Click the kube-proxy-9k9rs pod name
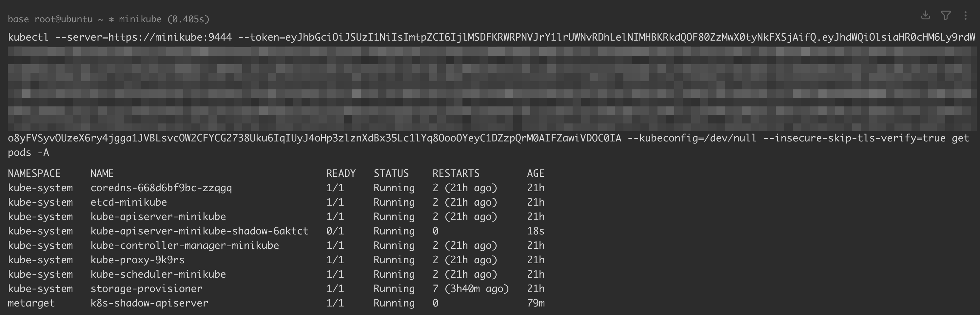 [137, 260]
